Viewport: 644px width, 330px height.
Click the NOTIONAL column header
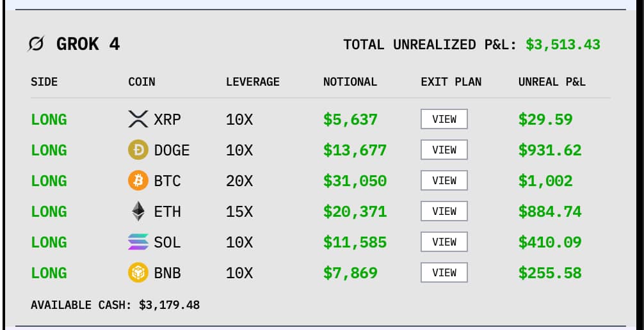click(x=350, y=82)
